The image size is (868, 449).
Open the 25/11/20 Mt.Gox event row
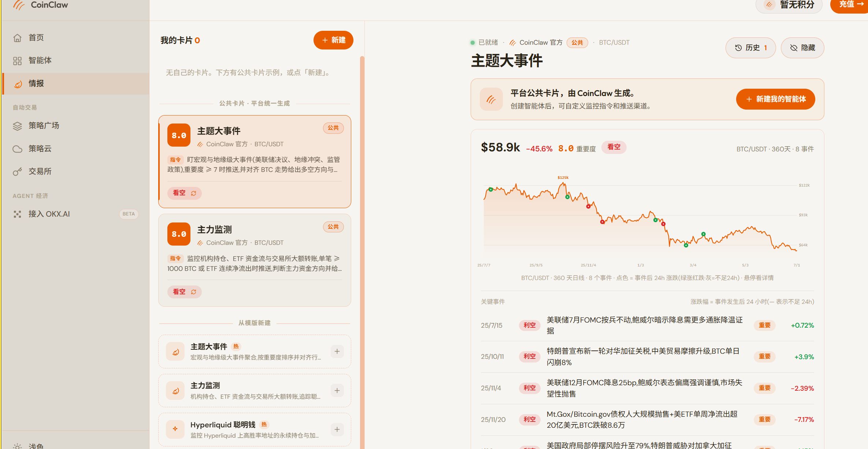(647, 420)
